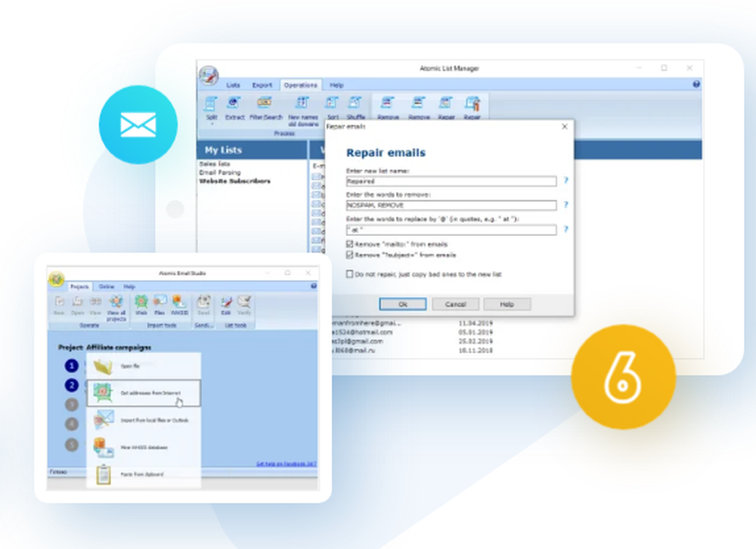Viewport: 756px width, 549px height.
Task: Cancel the Repair emails dialog
Action: pos(455,304)
